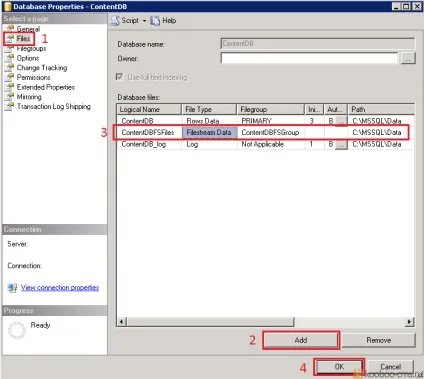424x379 pixels.
Task: Select the ContentDBFSFiles logical name cell
Action: pyautogui.click(x=149, y=132)
